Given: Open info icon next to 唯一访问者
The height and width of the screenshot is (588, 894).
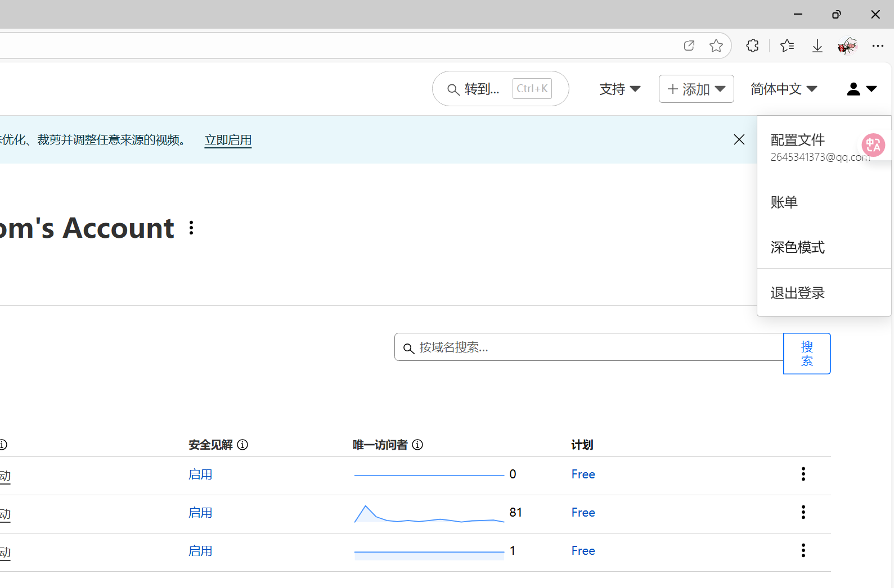Looking at the screenshot, I should [417, 445].
